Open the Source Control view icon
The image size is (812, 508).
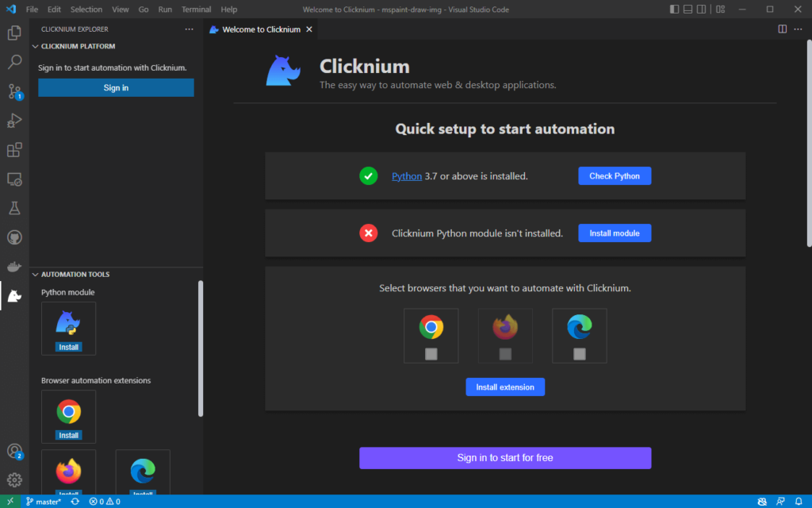click(x=14, y=91)
